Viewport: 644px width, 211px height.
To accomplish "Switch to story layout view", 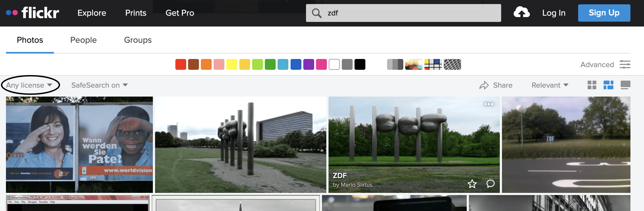I will [x=625, y=85].
